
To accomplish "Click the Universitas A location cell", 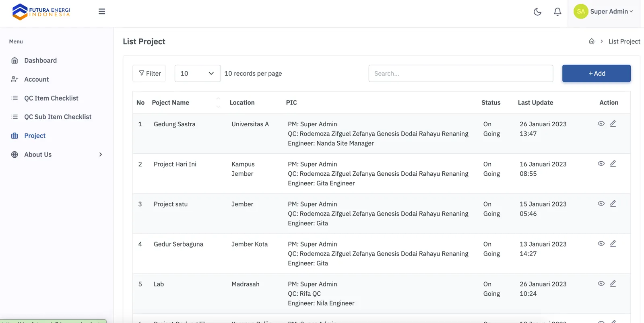I will click(x=250, y=124).
